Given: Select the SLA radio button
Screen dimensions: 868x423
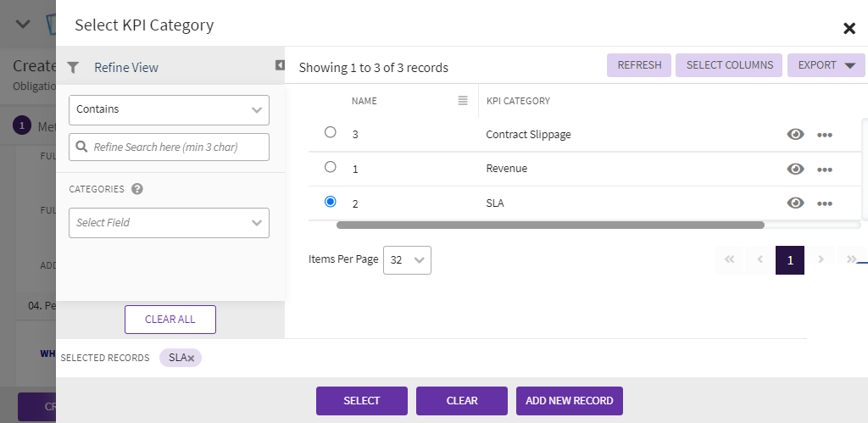Looking at the screenshot, I should tap(331, 201).
